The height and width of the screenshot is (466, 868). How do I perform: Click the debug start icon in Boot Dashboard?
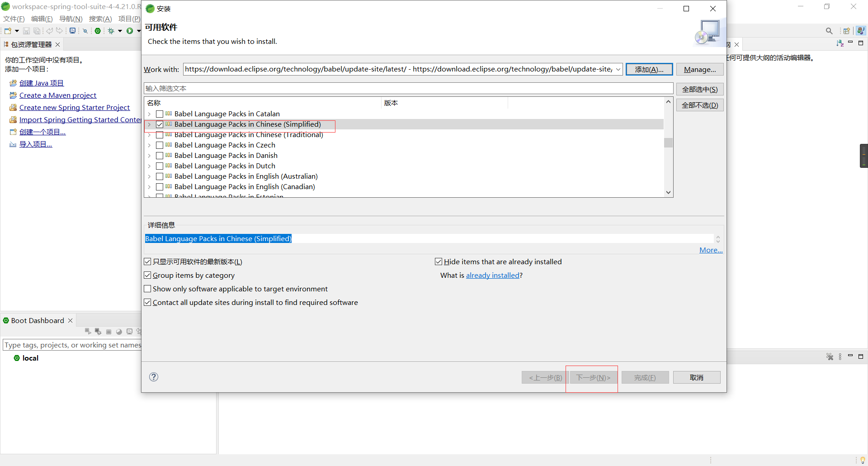(98, 332)
